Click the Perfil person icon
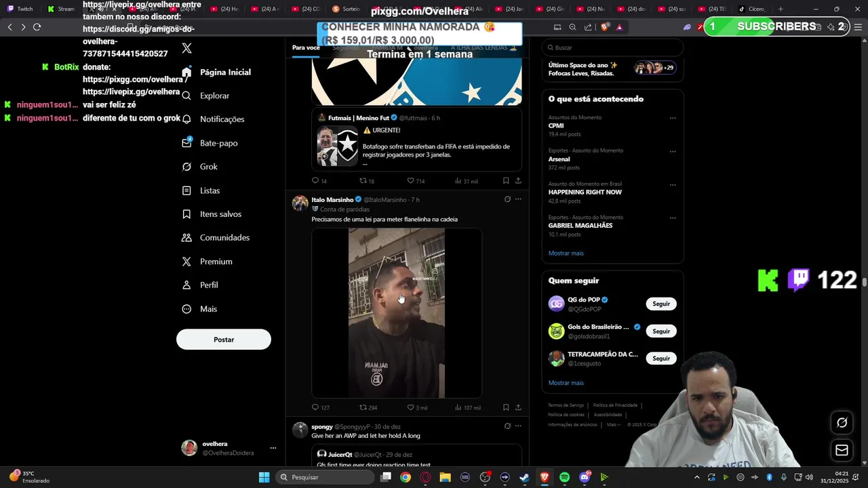The width and height of the screenshot is (868, 488). [186, 285]
